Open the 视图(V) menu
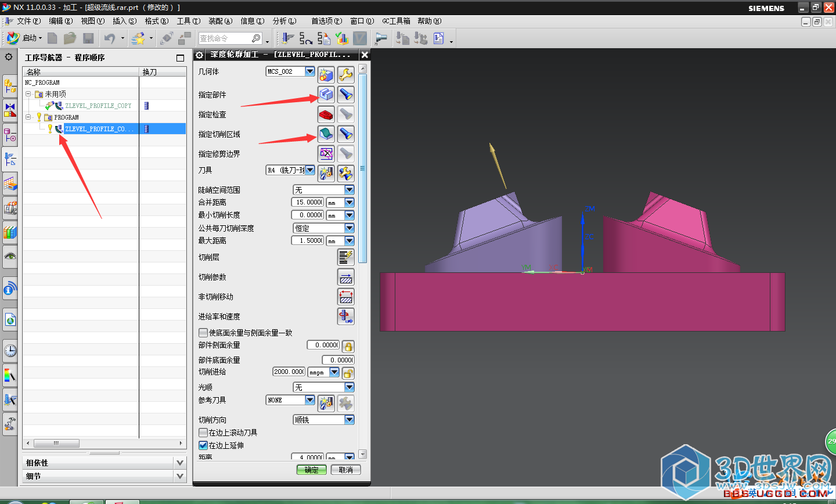 coord(92,21)
